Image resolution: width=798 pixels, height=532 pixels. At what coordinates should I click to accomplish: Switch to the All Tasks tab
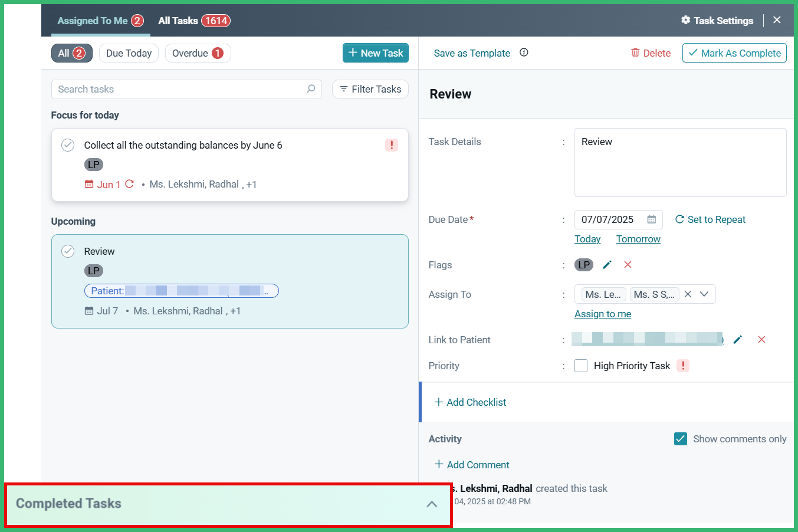(x=194, y=21)
